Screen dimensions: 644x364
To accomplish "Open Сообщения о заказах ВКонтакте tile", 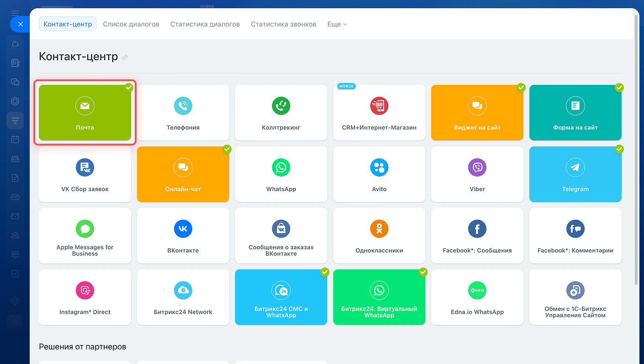I will 281,236.
